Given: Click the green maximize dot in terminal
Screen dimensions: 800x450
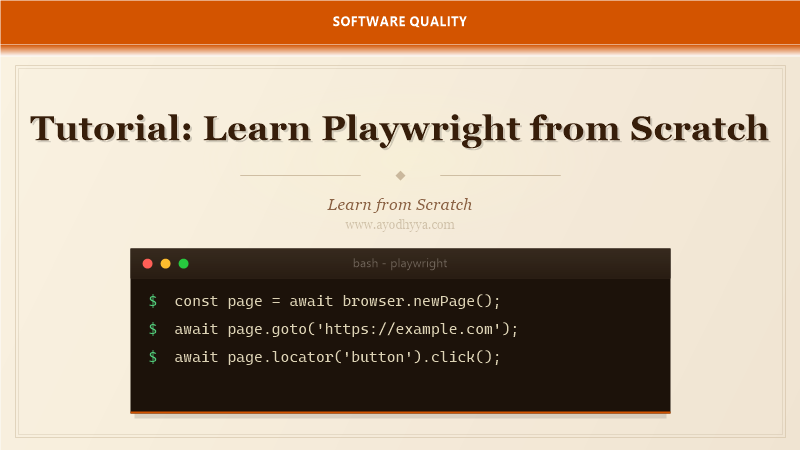Looking at the screenshot, I should pos(184,264).
